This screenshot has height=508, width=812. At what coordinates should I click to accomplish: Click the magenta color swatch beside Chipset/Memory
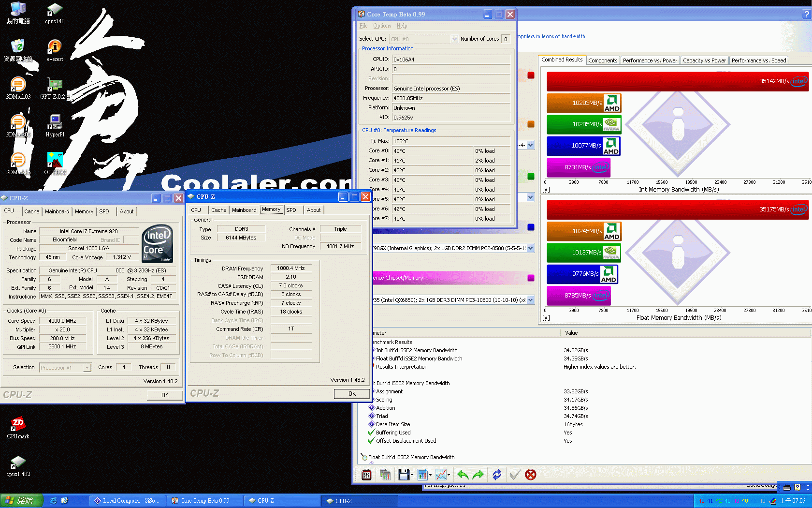(531, 278)
